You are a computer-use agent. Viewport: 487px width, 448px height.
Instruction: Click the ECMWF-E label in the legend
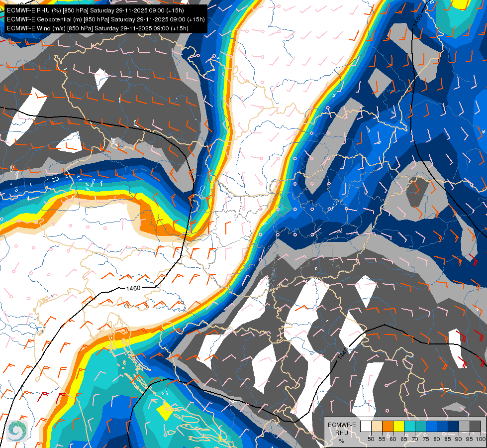pos(342,425)
